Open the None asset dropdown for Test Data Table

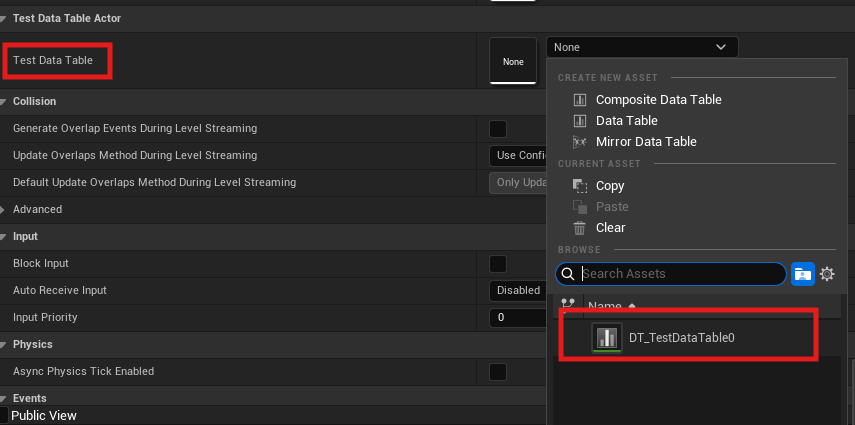click(x=642, y=47)
